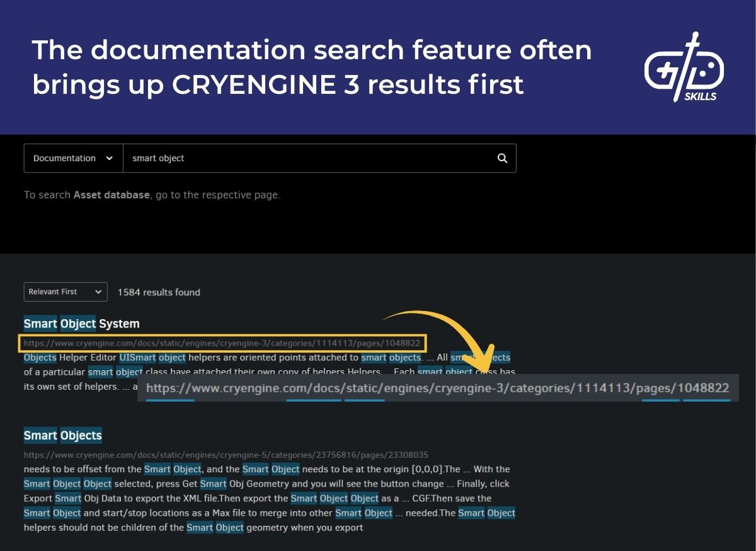
Task: Select the smart object query text
Action: point(158,158)
